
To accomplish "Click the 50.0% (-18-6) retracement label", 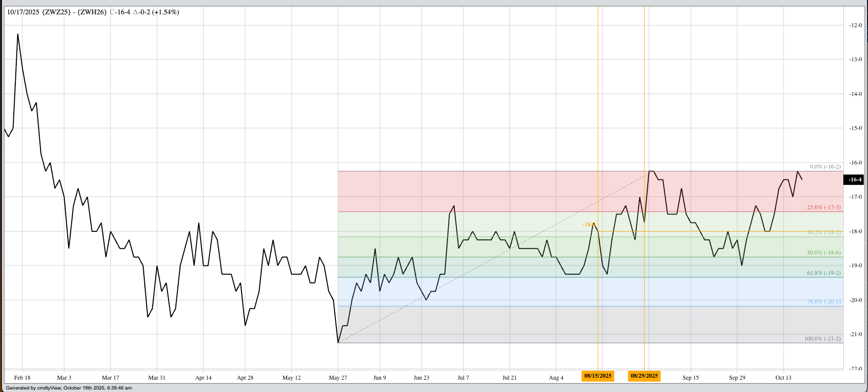I will (824, 253).
